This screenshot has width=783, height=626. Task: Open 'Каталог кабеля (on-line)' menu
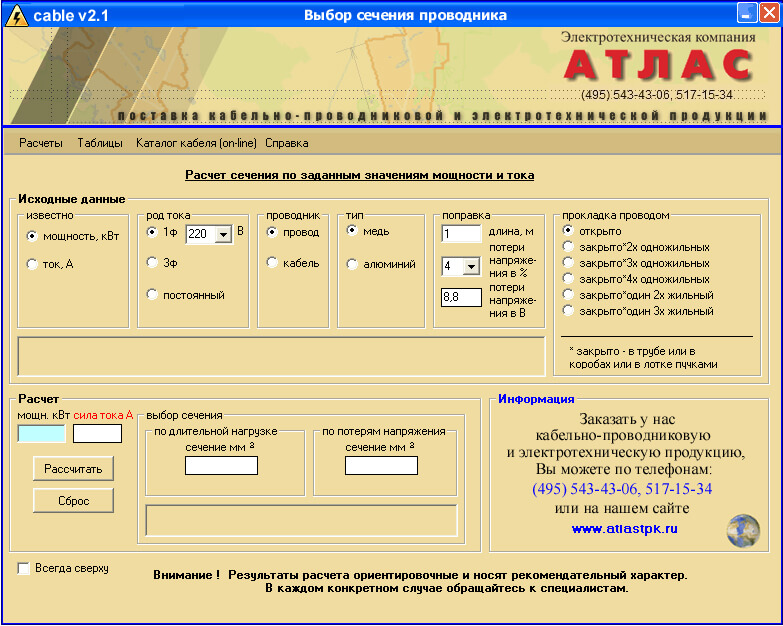(x=196, y=143)
